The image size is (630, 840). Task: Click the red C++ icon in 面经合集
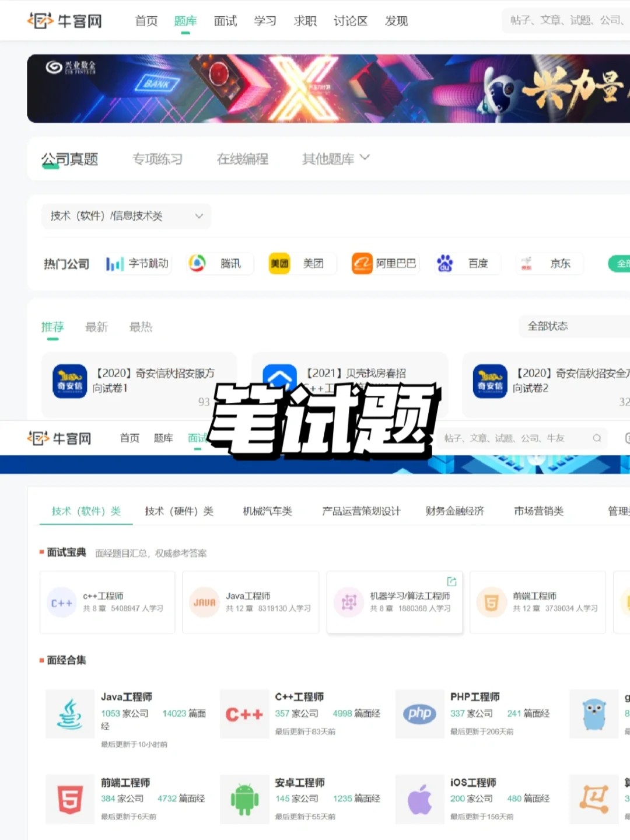point(244,714)
